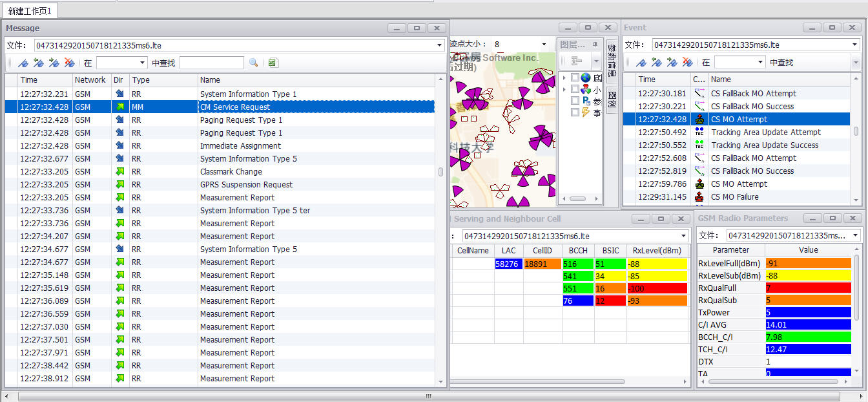
Task: Click the RxLevel(dBm) column header
Action: [x=657, y=250]
